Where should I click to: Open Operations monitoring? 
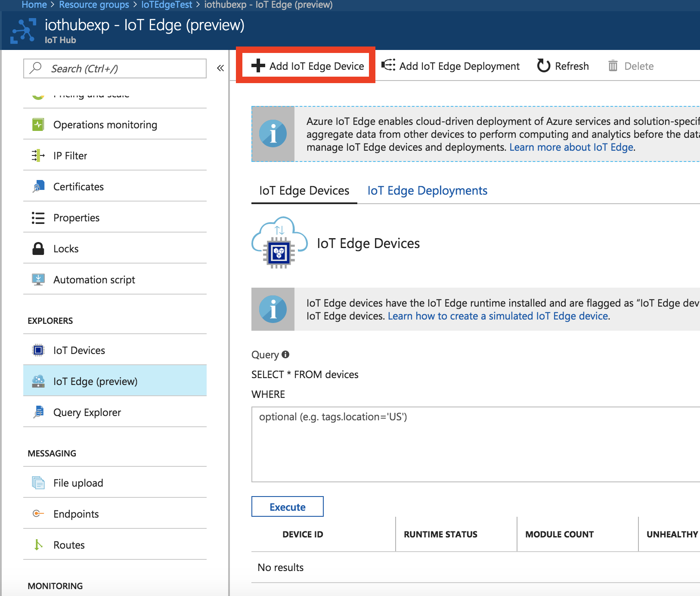click(x=115, y=124)
